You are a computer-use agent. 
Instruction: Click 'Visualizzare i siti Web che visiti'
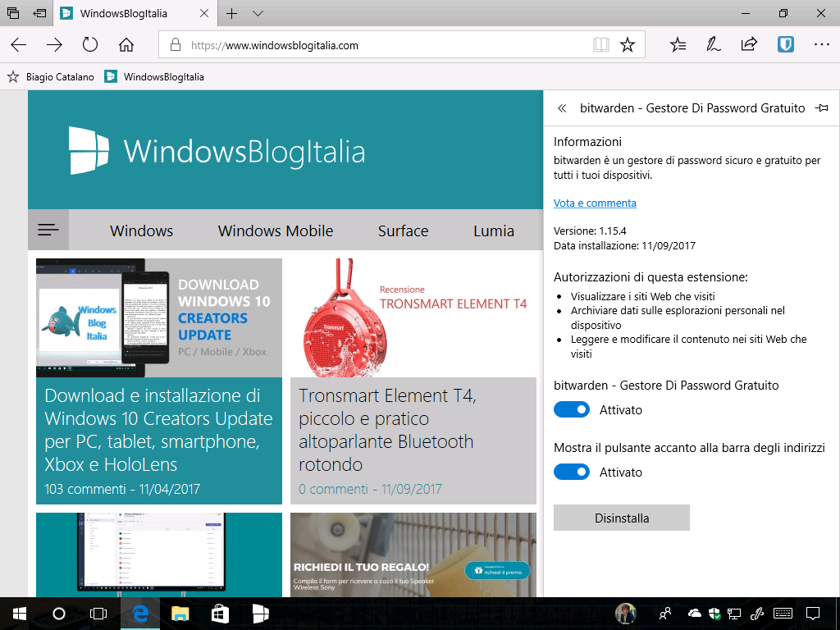(x=643, y=296)
